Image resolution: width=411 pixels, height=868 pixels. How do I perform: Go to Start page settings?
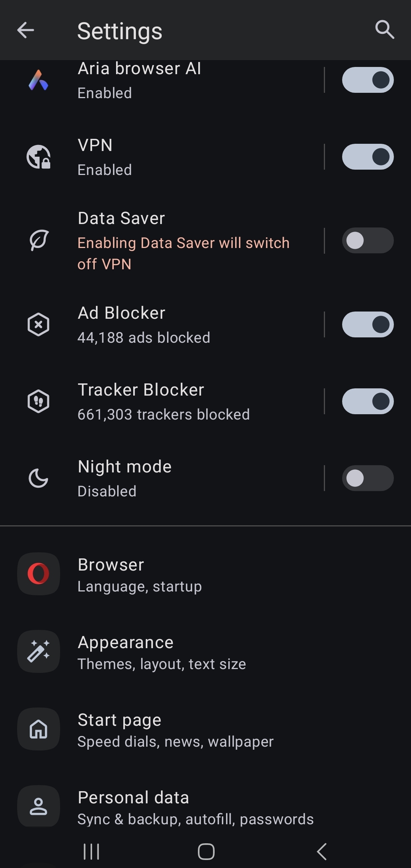175,730
